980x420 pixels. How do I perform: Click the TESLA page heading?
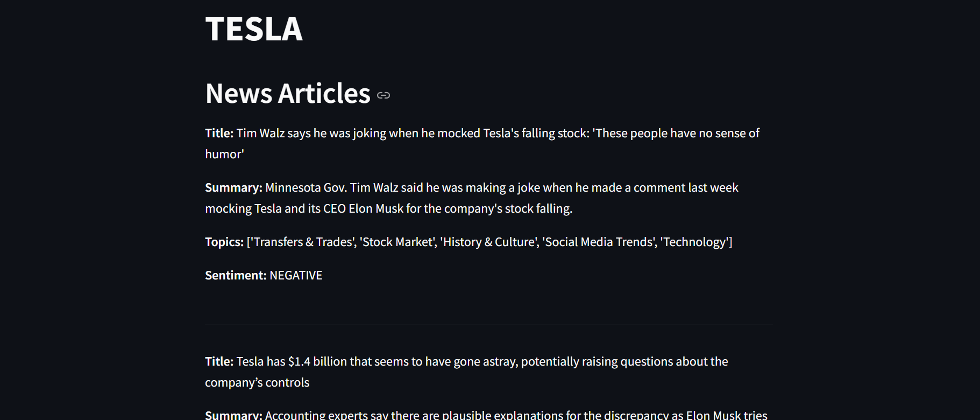tap(254, 29)
